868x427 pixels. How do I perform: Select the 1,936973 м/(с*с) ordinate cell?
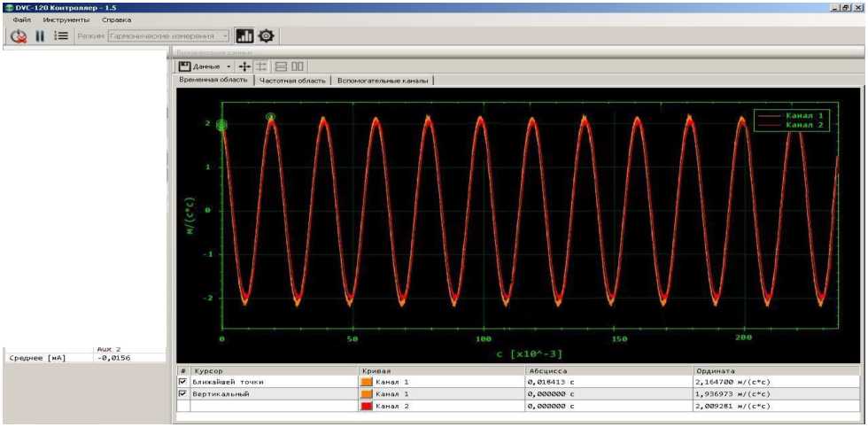776,394
